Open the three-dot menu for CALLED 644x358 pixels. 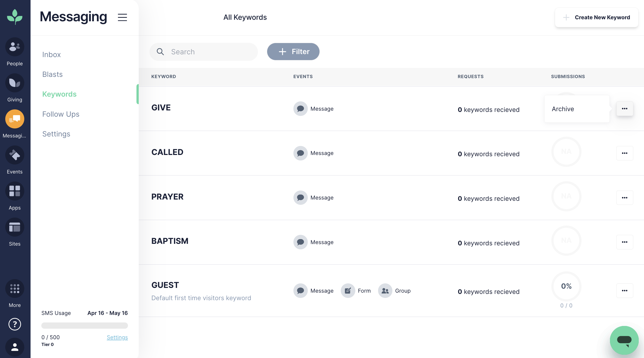pos(625,153)
